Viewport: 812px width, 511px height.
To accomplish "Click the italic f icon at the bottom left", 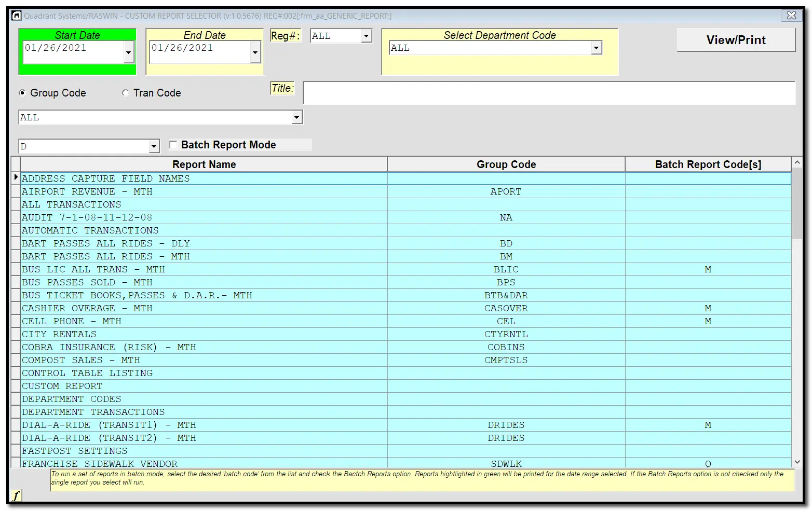I will click(x=16, y=495).
